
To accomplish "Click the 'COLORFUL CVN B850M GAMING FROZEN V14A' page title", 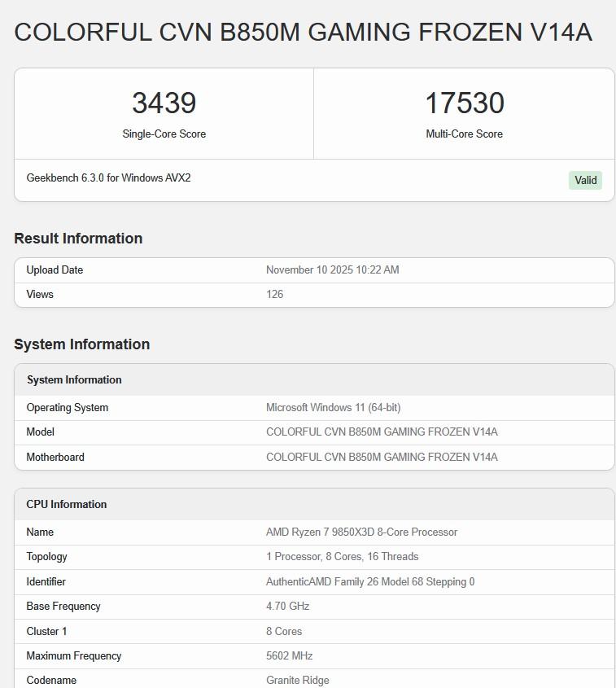I will [303, 32].
